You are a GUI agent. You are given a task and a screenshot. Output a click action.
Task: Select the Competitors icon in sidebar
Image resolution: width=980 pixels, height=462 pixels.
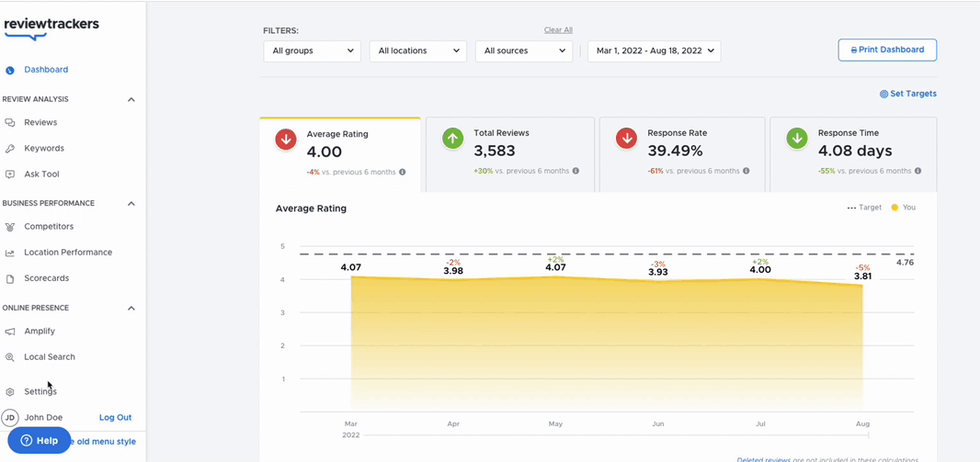10,227
